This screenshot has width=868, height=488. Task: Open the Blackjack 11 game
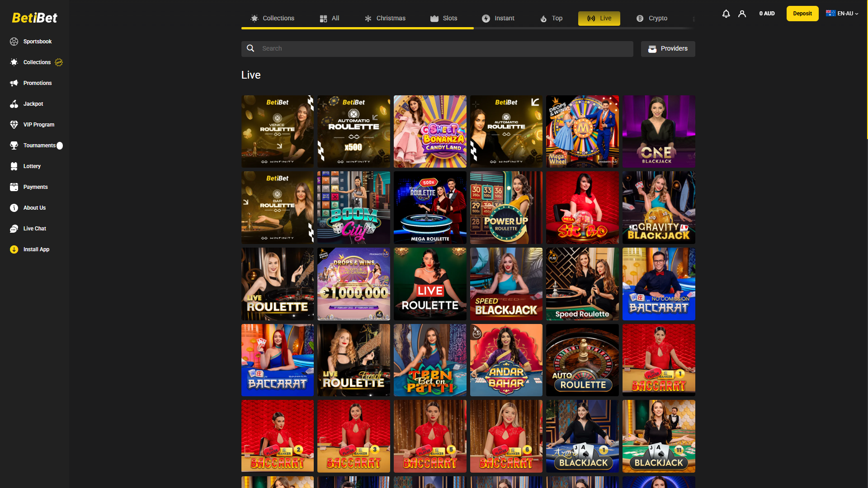pos(659,436)
